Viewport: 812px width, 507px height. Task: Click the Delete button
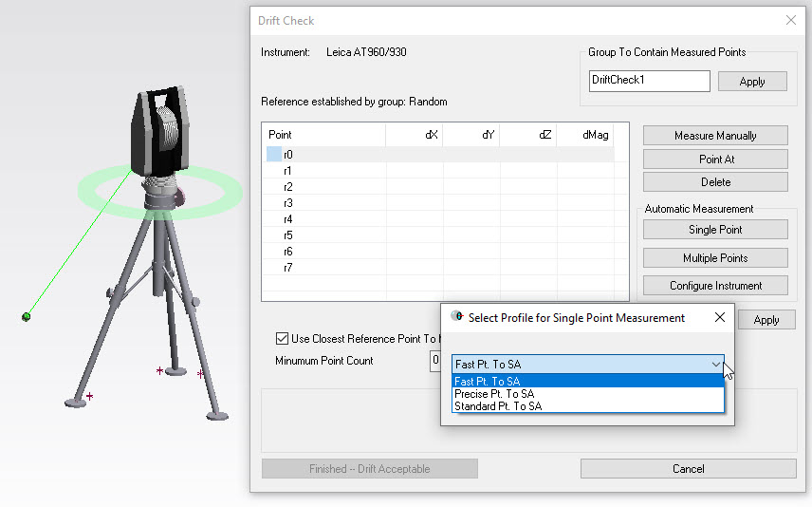[x=715, y=182]
